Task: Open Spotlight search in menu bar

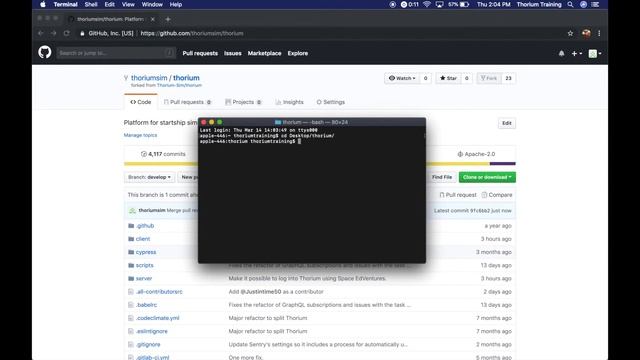Action: [570, 4]
